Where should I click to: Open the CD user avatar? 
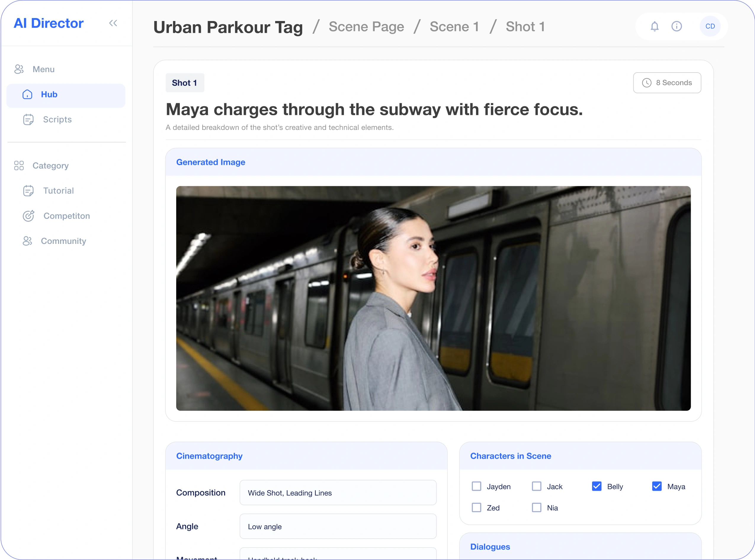click(x=710, y=26)
